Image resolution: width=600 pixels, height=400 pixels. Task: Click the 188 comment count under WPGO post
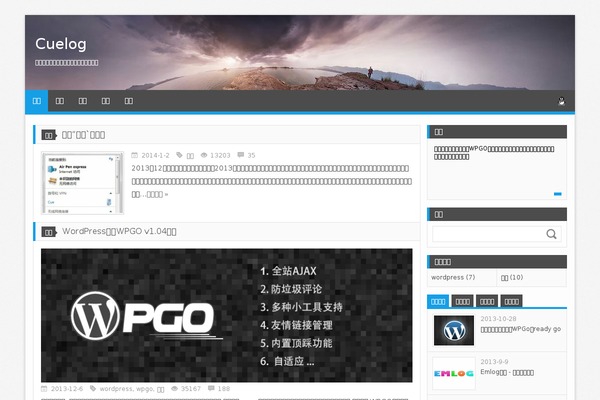click(224, 389)
